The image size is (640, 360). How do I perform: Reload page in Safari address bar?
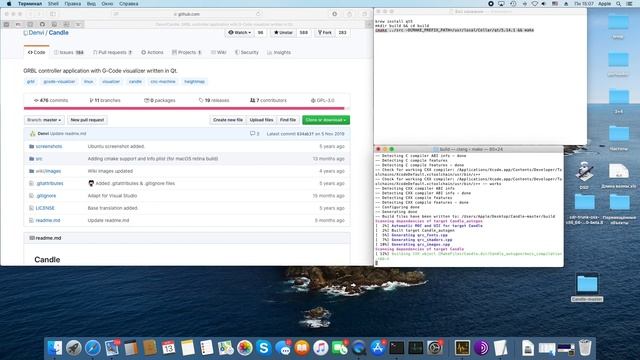(x=258, y=14)
